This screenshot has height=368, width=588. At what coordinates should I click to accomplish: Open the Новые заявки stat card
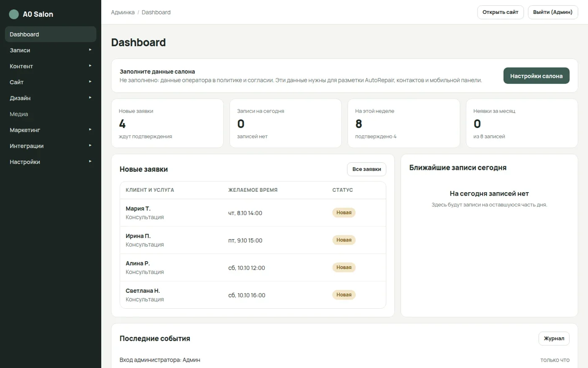pos(167,123)
